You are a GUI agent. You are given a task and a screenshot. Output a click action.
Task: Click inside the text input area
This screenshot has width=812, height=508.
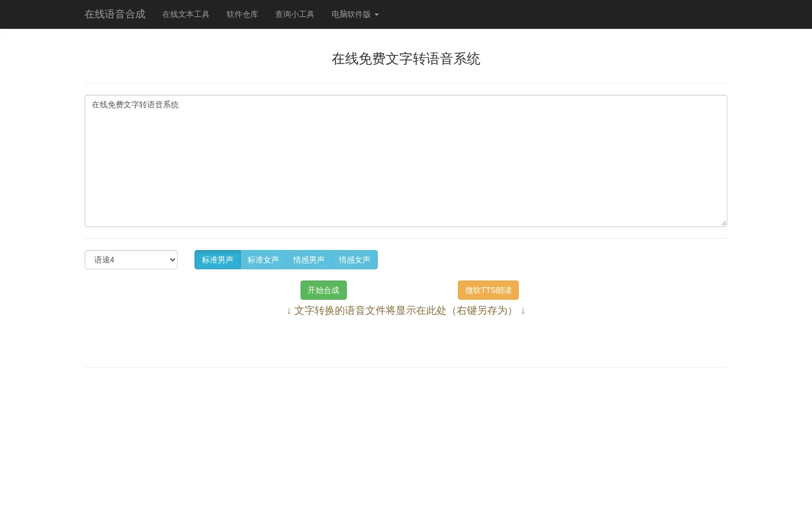click(x=406, y=161)
